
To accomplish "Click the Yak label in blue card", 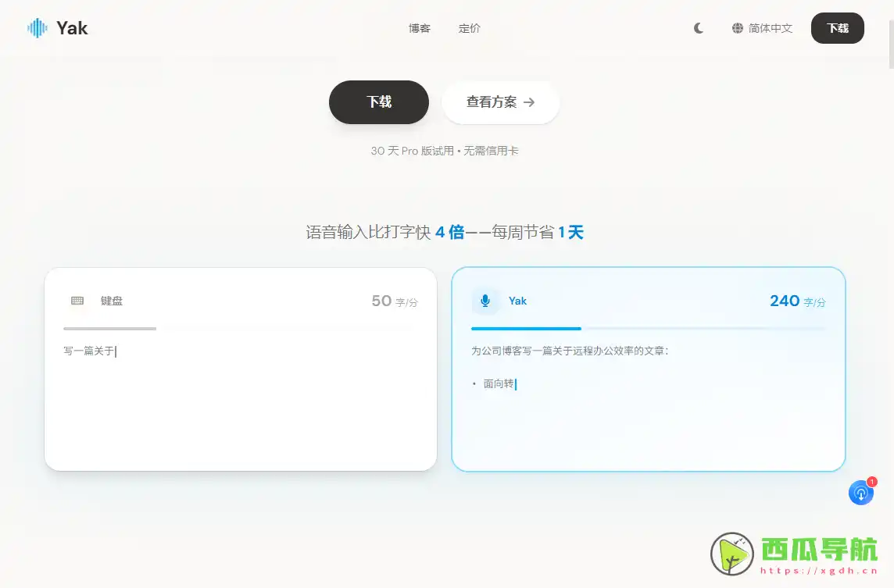I will (x=517, y=301).
